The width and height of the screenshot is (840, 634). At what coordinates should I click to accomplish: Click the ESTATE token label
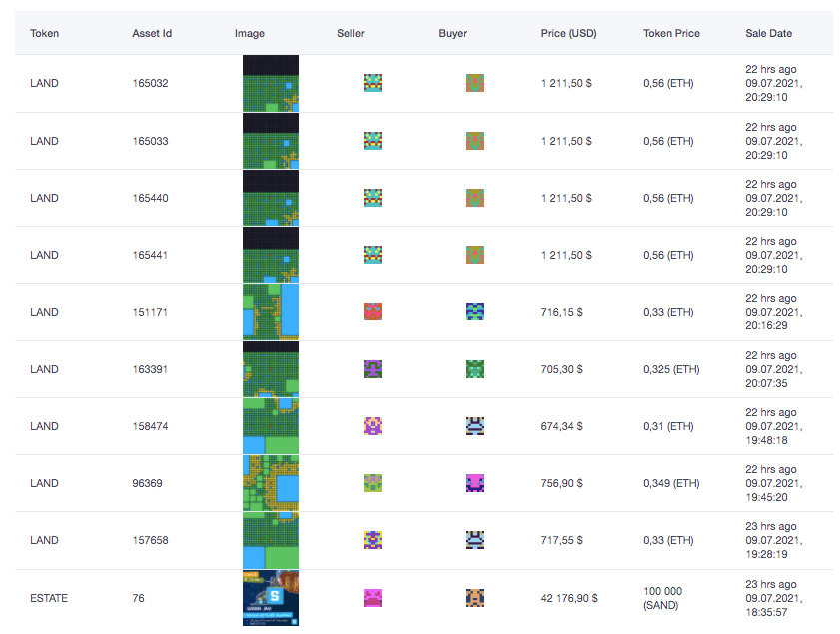coord(49,598)
